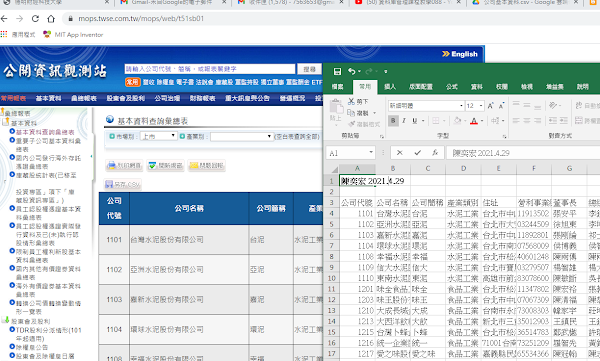Click the Cut scissors icon
Screen dimensions: 600x361
tap(351, 101)
